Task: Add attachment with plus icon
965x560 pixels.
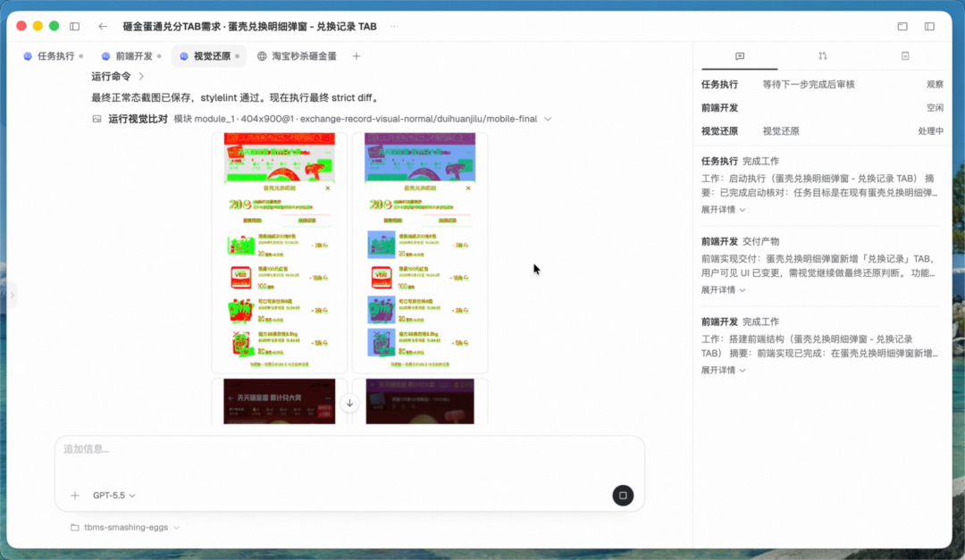Action: pos(75,496)
